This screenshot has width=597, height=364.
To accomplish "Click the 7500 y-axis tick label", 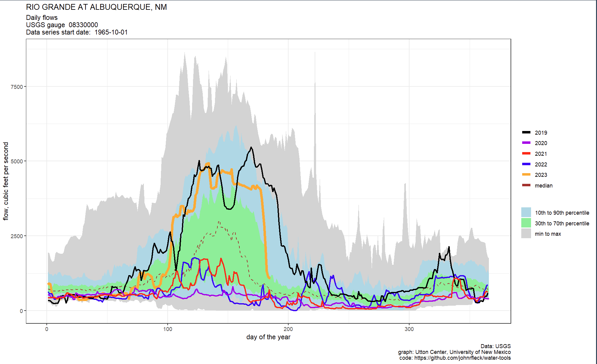I will click(17, 87).
